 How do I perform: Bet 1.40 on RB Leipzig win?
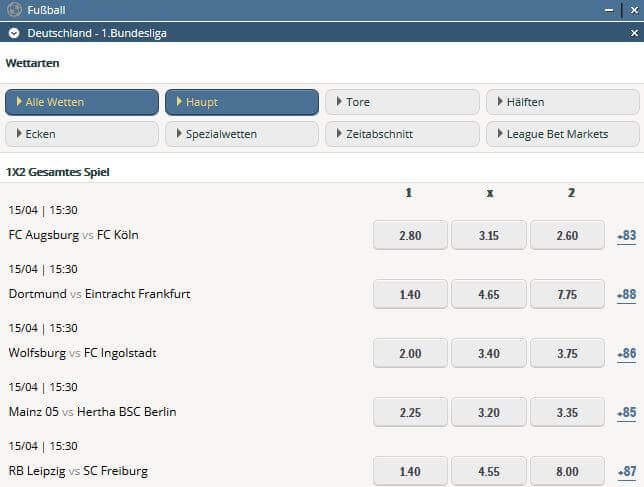(x=410, y=471)
